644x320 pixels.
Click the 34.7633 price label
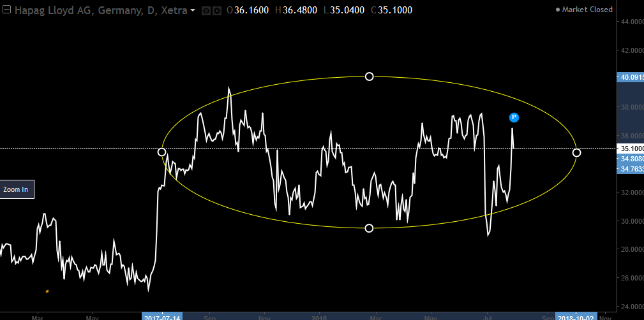pos(631,169)
